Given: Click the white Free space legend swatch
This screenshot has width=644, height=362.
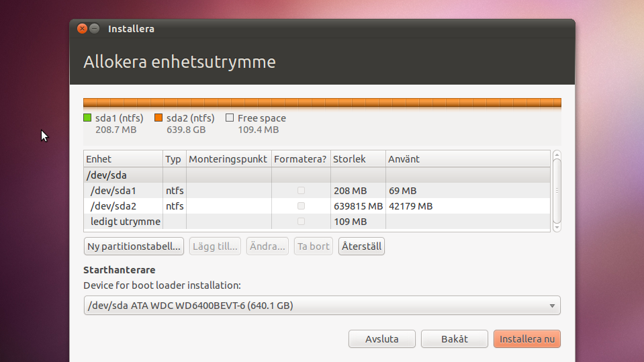Looking at the screenshot, I should [x=230, y=118].
